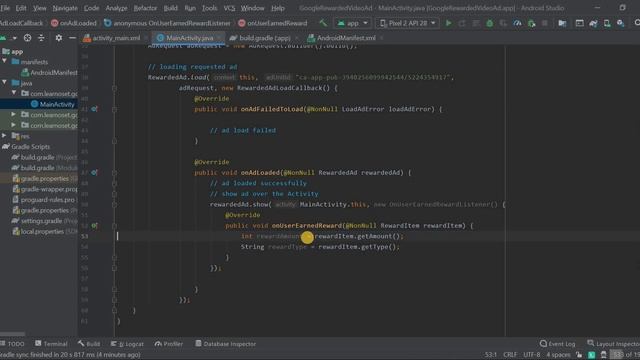The image size is (640, 360).
Task: Click override gutter icon beside onUserEarnedReward
Action: pyautogui.click(x=94, y=225)
